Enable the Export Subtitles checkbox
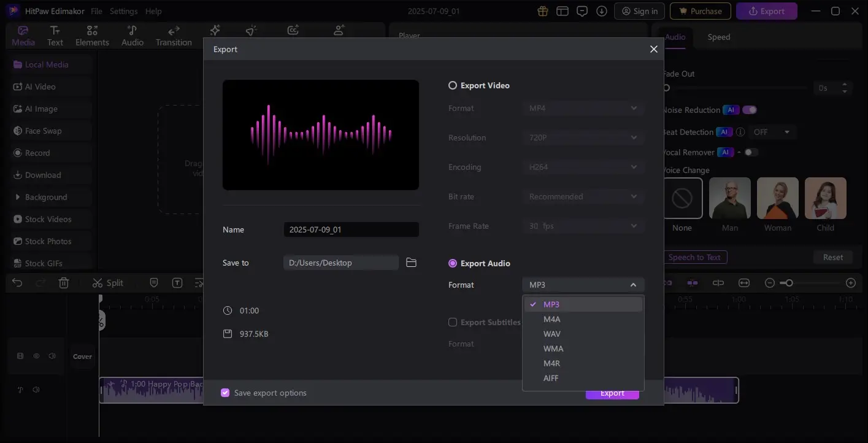Image resolution: width=868 pixels, height=443 pixels. pos(453,322)
